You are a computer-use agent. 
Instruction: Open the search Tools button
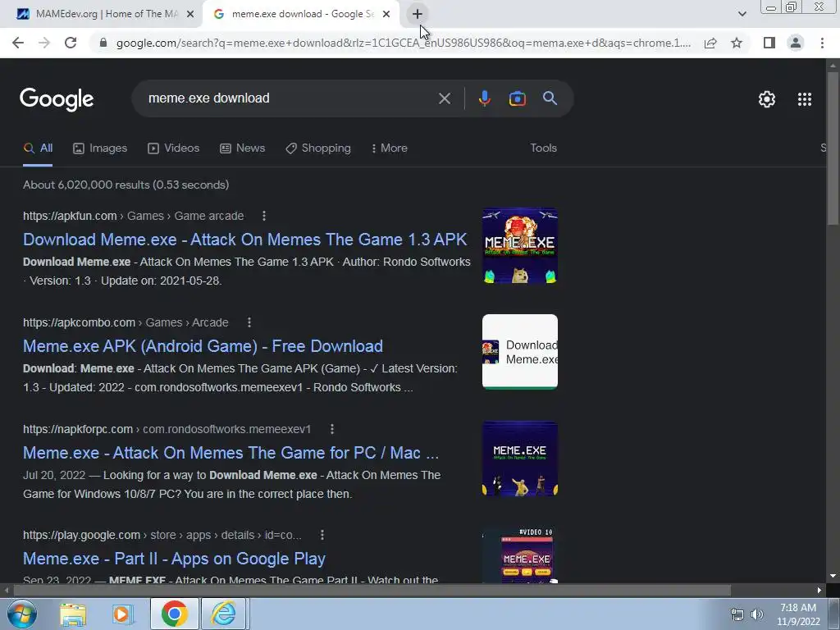point(543,148)
